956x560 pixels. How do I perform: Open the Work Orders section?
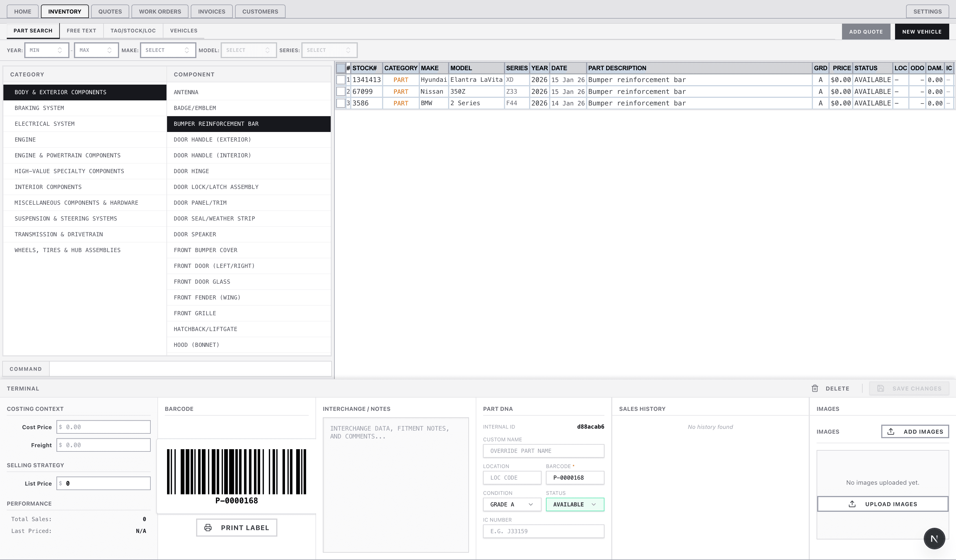tap(160, 11)
